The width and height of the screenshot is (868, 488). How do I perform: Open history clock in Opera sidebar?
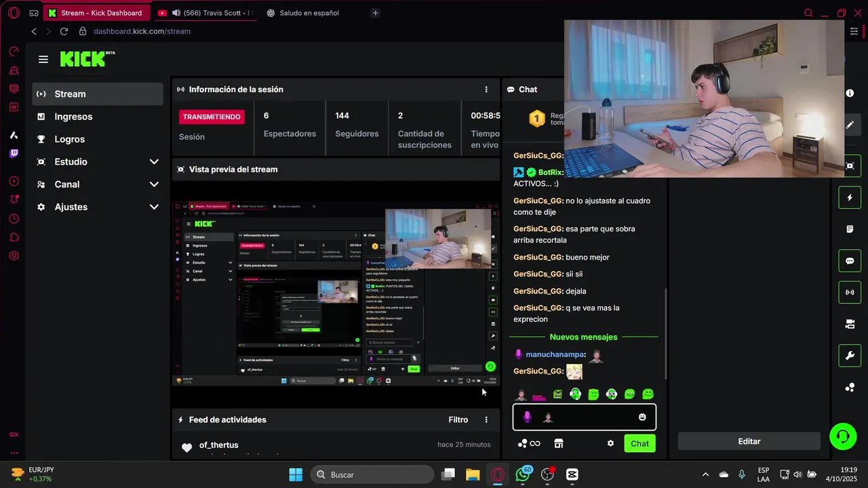click(14, 219)
